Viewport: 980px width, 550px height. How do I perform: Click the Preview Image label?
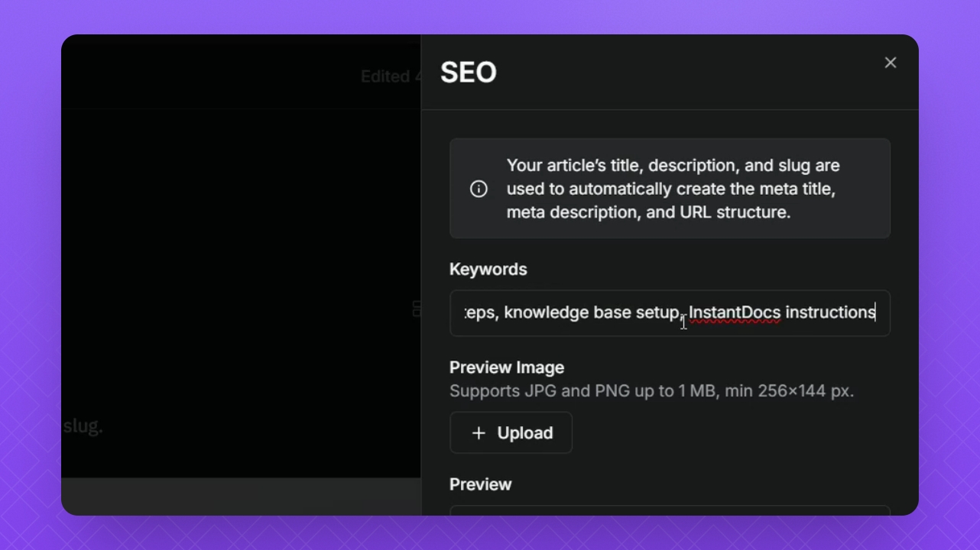[507, 367]
